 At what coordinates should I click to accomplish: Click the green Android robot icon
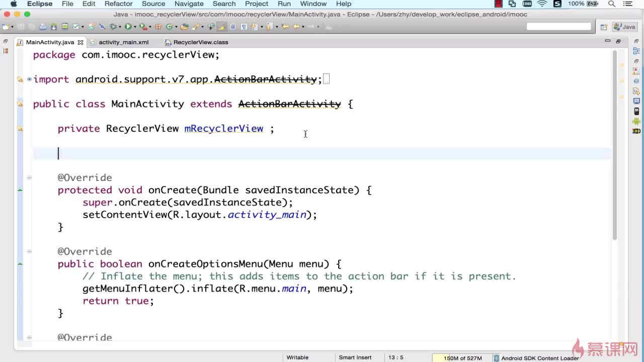[x=636, y=121]
